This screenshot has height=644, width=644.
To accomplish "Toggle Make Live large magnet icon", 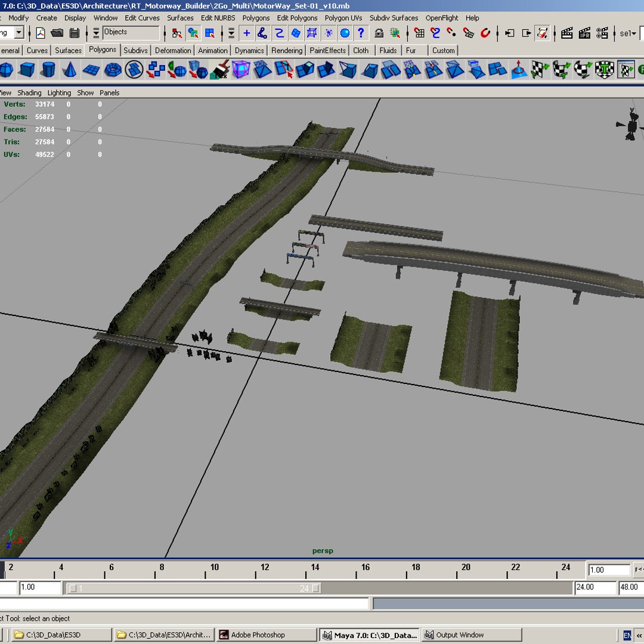I will point(485,33).
